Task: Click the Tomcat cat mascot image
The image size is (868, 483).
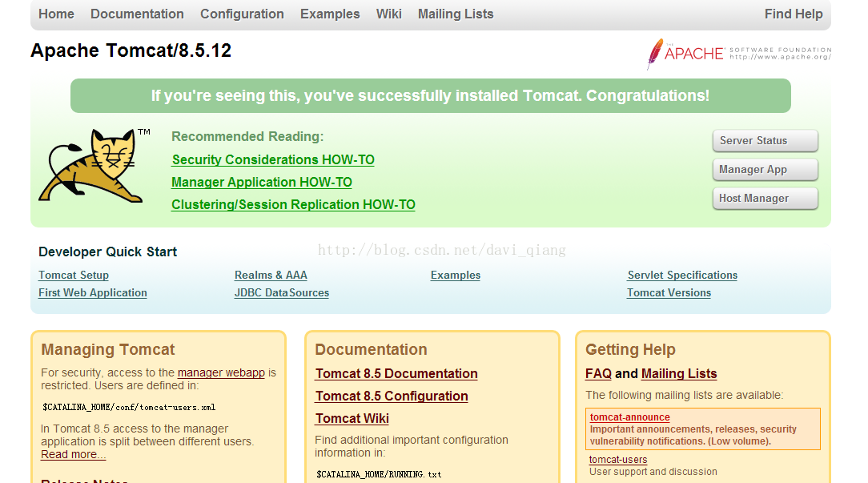Action: [x=94, y=165]
